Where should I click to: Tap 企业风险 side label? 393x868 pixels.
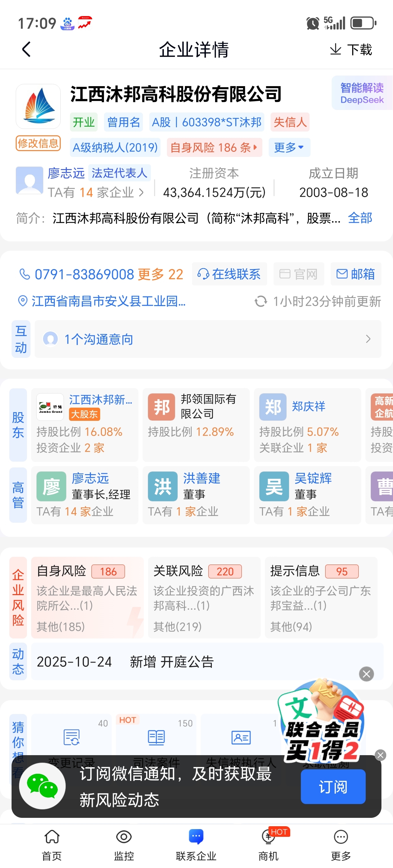click(x=18, y=597)
